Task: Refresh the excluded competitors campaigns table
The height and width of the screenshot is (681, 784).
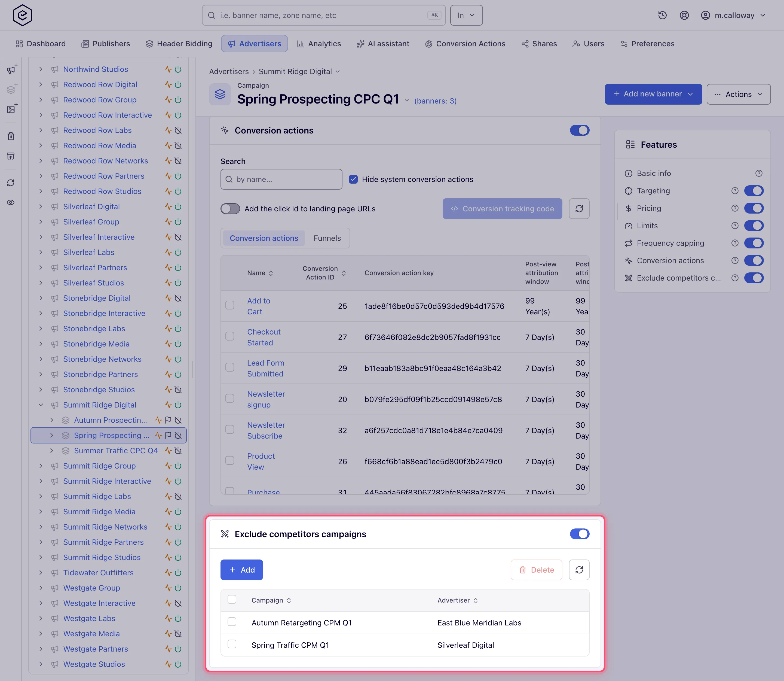Action: click(579, 570)
